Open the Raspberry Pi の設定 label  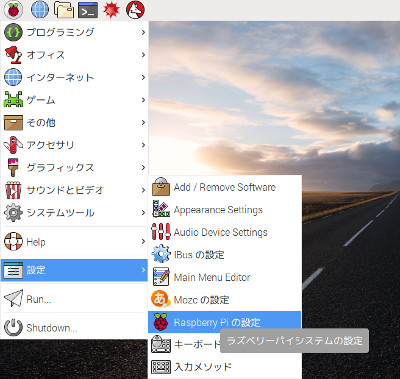coord(217,322)
